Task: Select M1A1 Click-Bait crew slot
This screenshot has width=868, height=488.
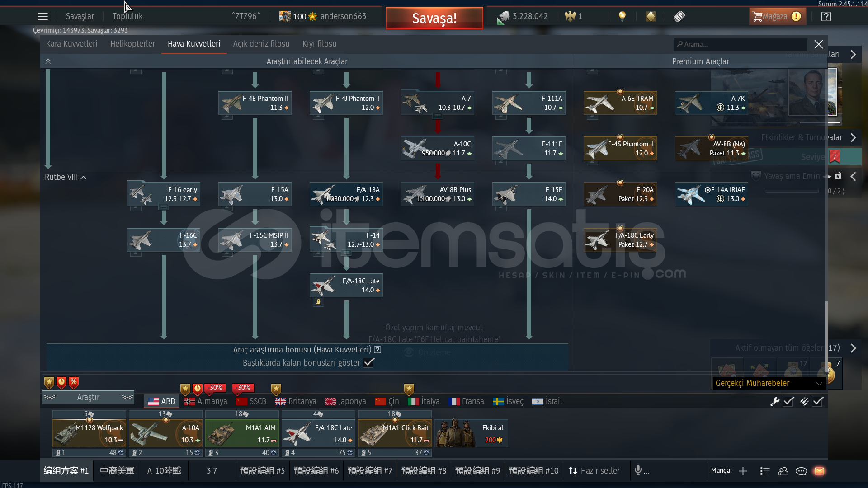Action: click(395, 433)
